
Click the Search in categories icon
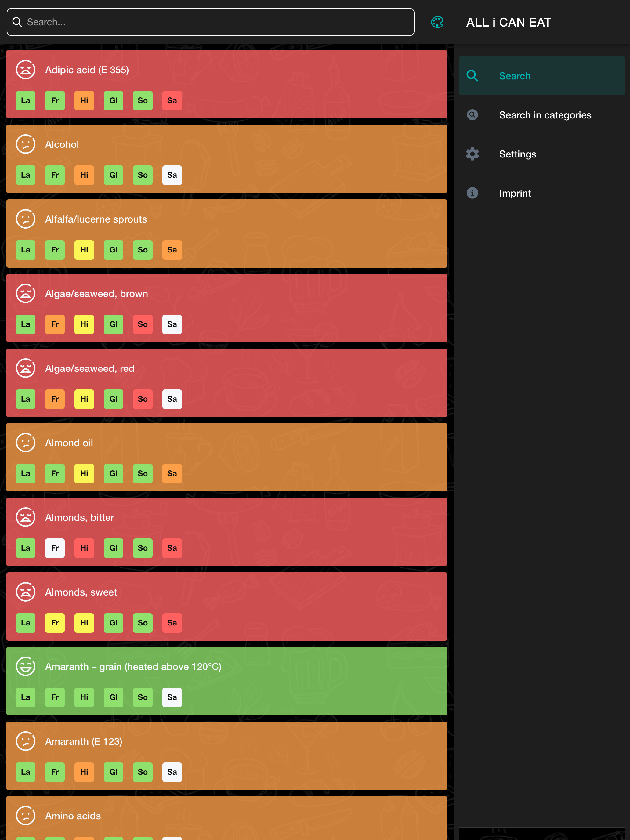pos(472,115)
